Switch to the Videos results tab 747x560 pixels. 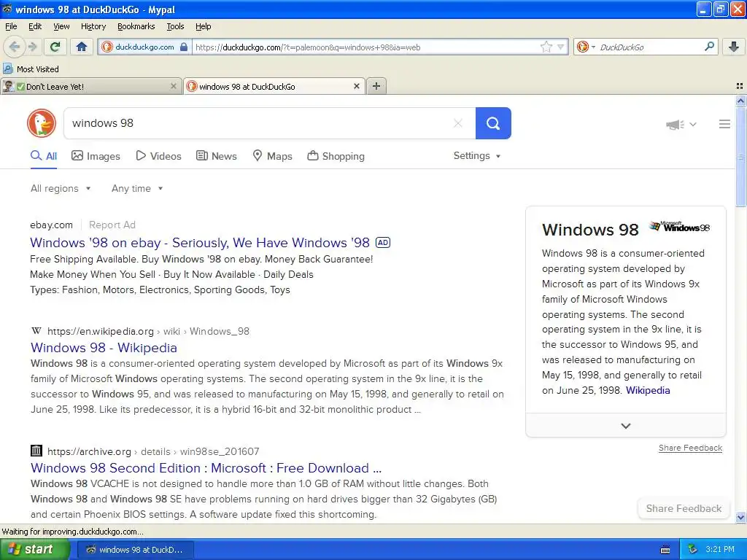pyautogui.click(x=158, y=156)
